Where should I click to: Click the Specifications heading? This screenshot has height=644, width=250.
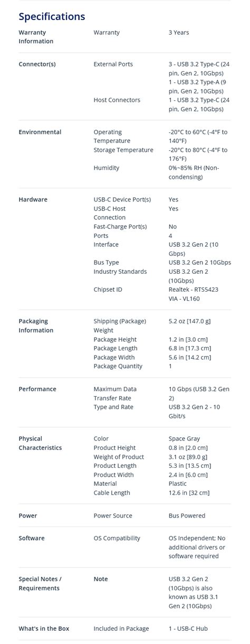pyautogui.click(x=52, y=16)
